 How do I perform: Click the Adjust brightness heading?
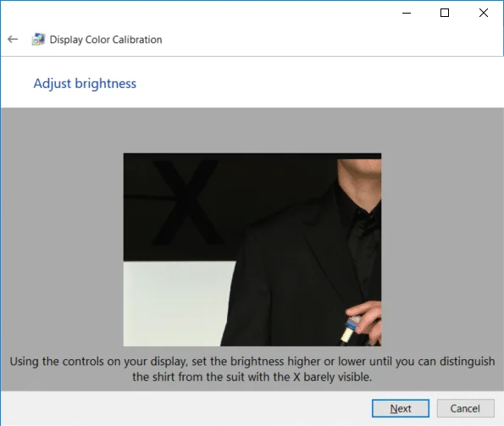(85, 84)
